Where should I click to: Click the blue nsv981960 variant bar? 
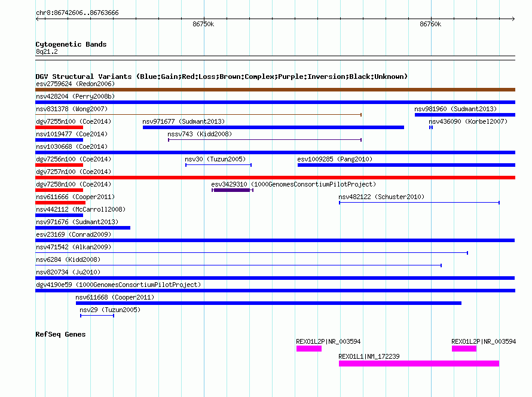coord(465,115)
